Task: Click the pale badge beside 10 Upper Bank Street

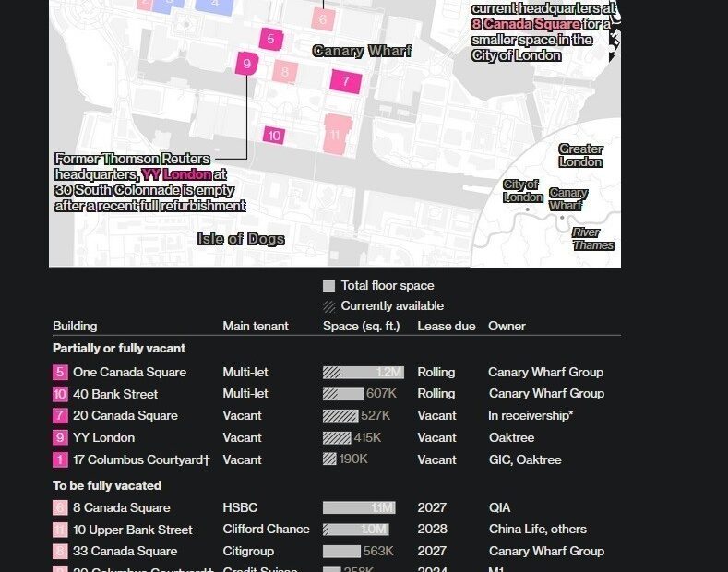Action: tap(60, 530)
